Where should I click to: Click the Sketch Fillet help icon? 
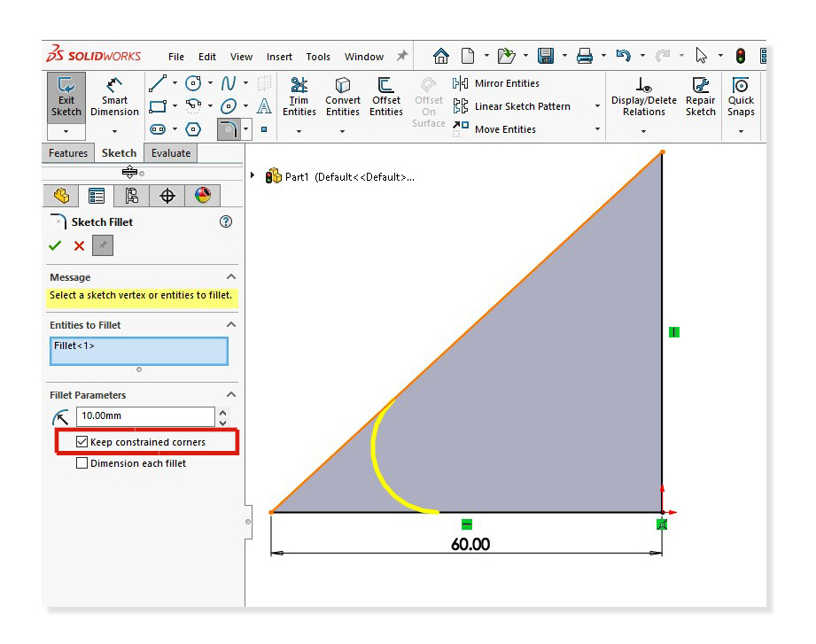point(226,222)
